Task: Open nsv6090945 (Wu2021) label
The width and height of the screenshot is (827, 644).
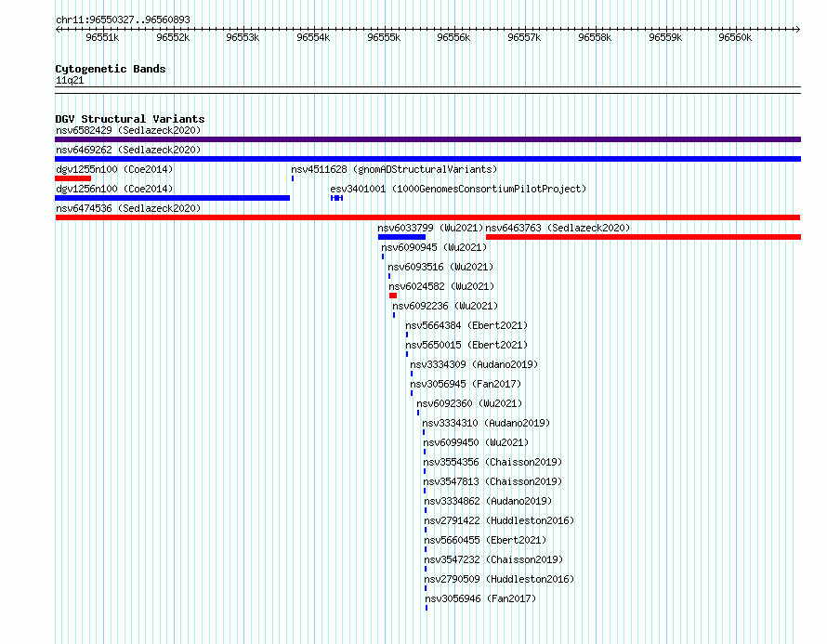Action: click(x=434, y=247)
